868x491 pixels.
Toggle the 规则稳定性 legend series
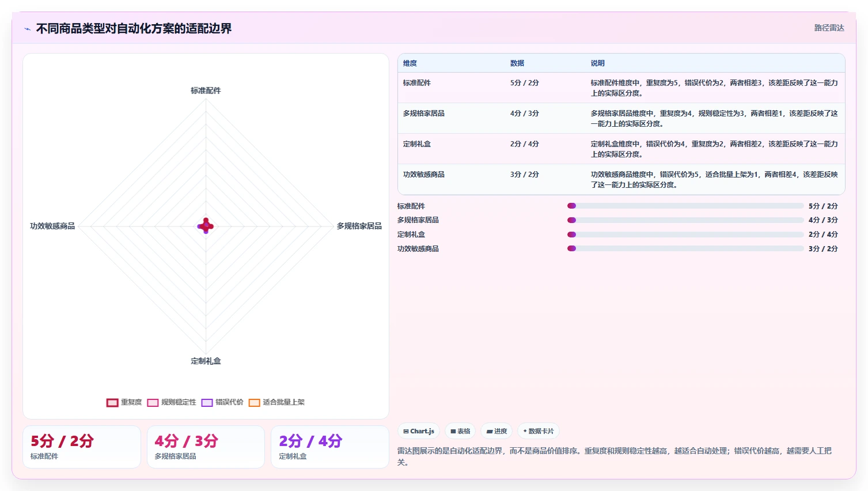point(172,402)
